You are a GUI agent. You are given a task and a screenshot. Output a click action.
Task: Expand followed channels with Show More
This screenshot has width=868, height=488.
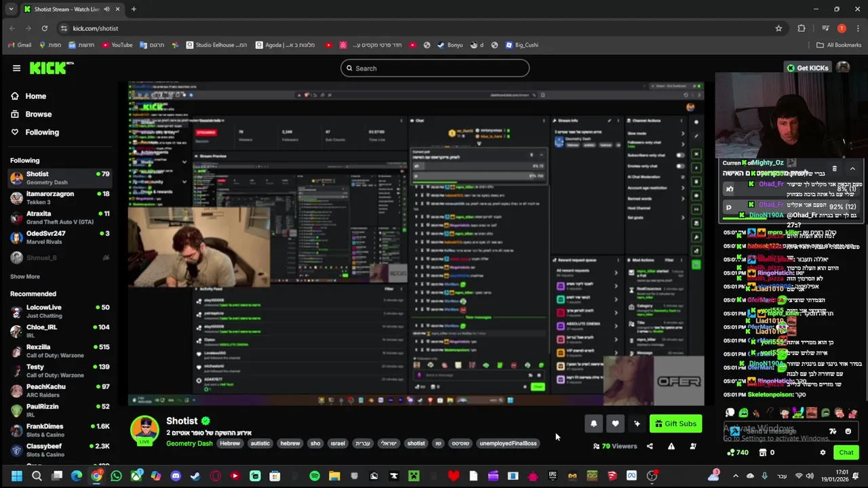pyautogui.click(x=25, y=277)
